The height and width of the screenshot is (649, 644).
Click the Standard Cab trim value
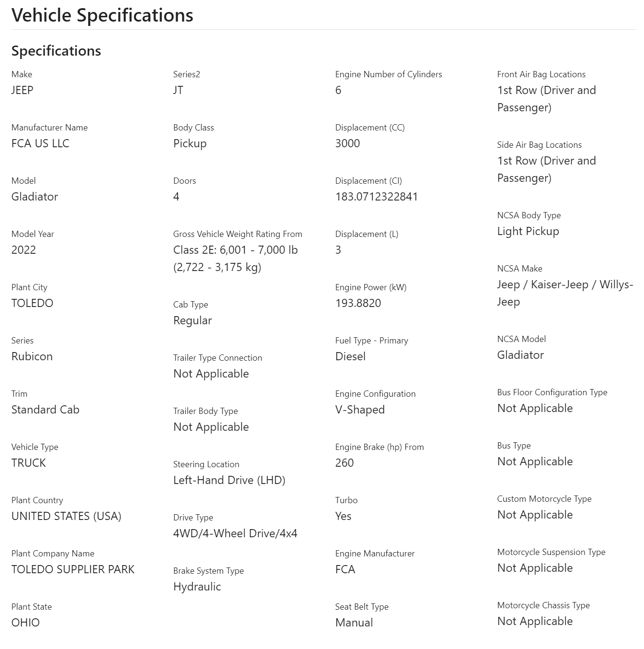point(46,410)
